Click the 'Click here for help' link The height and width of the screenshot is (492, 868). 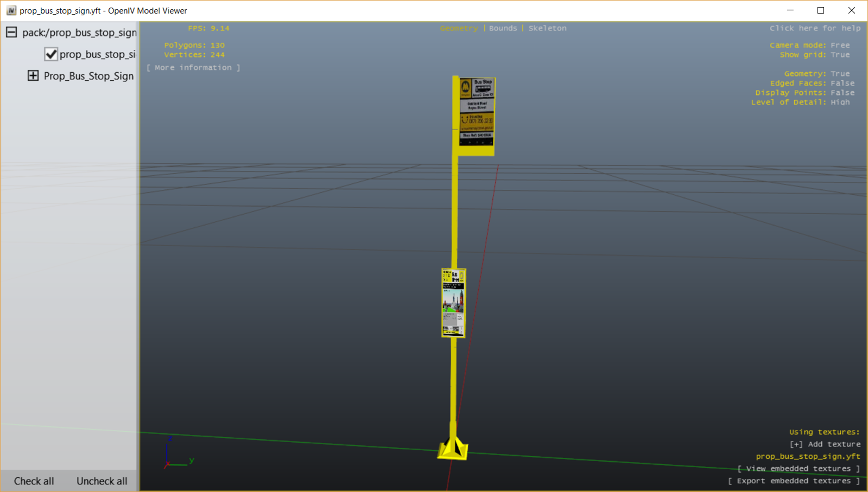[814, 28]
